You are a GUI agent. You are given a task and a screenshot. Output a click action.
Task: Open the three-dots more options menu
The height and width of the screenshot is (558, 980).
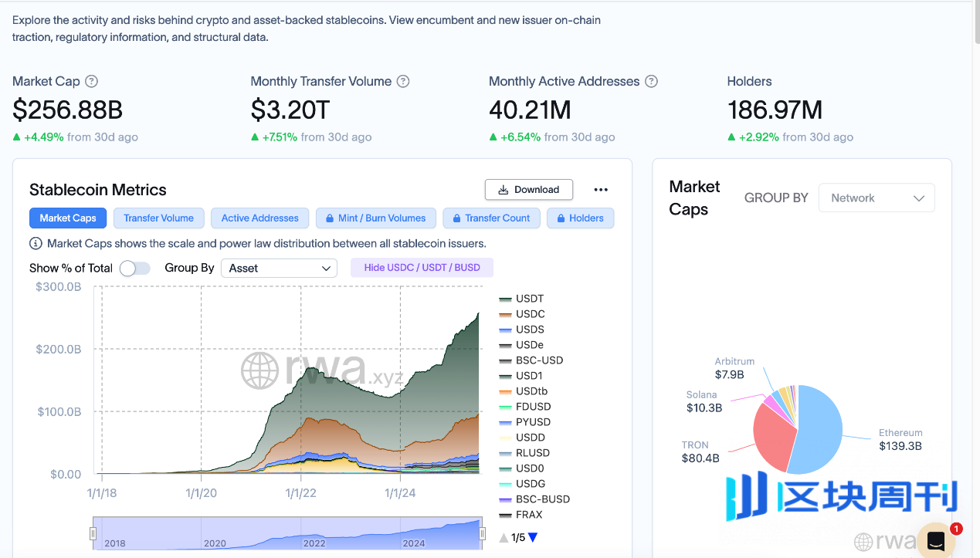point(601,190)
